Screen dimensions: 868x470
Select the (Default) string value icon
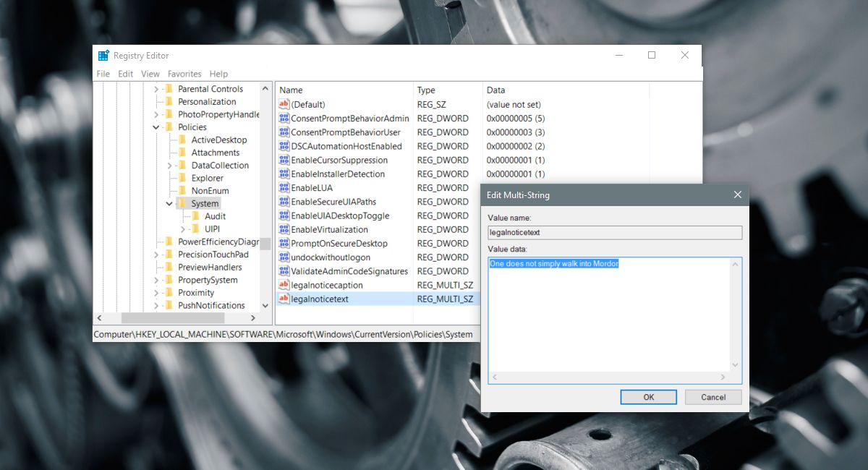coord(284,104)
